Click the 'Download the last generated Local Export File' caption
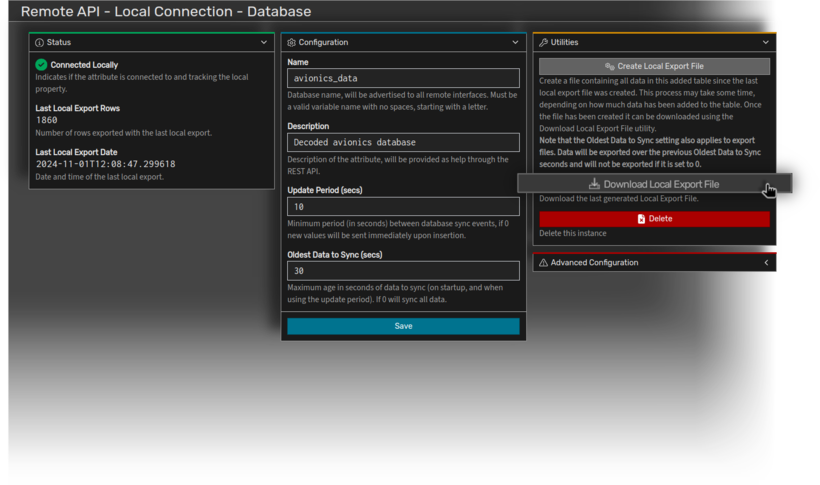 (619, 199)
